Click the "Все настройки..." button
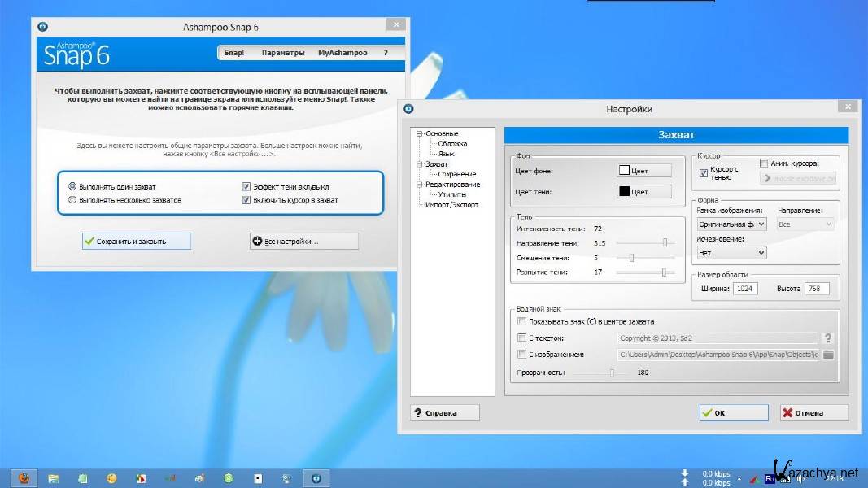868x488 pixels. pos(303,241)
